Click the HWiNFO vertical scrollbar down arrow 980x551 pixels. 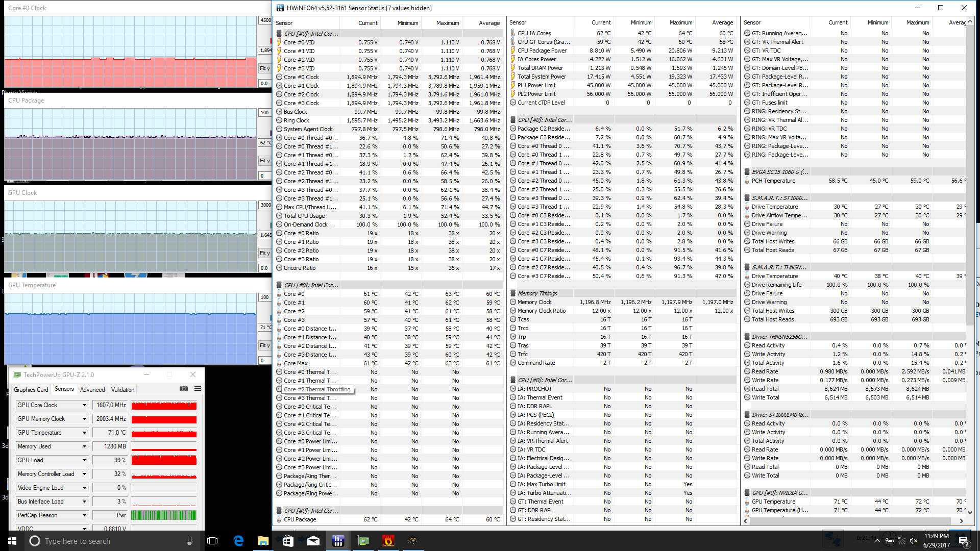(970, 512)
